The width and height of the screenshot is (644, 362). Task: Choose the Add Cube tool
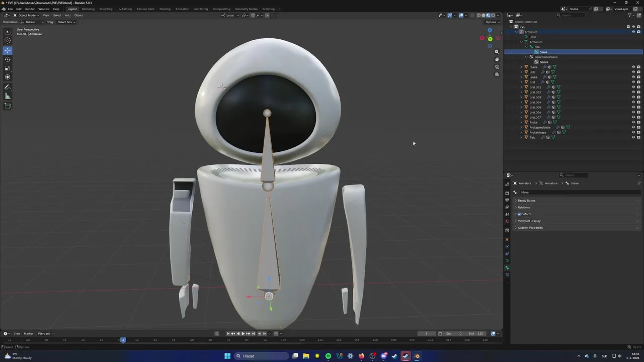point(8,106)
